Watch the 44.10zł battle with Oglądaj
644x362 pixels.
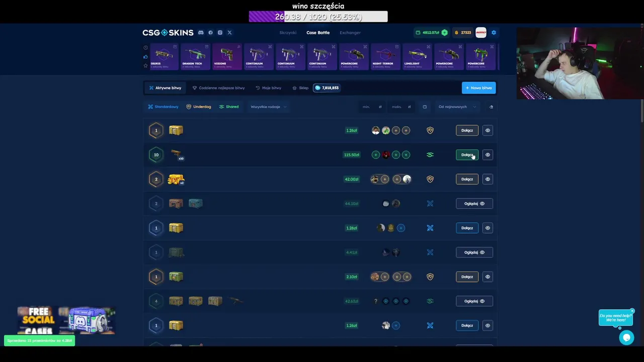pyautogui.click(x=474, y=204)
